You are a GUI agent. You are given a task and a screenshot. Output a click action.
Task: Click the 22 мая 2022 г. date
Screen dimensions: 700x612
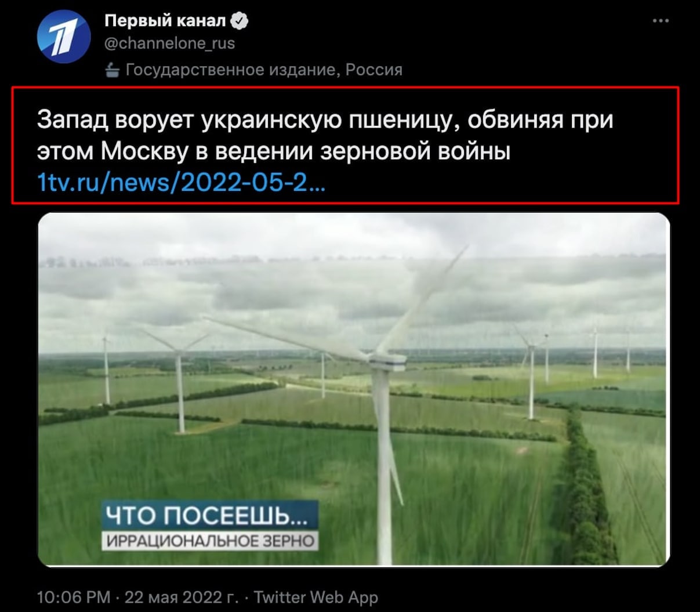pos(182,597)
